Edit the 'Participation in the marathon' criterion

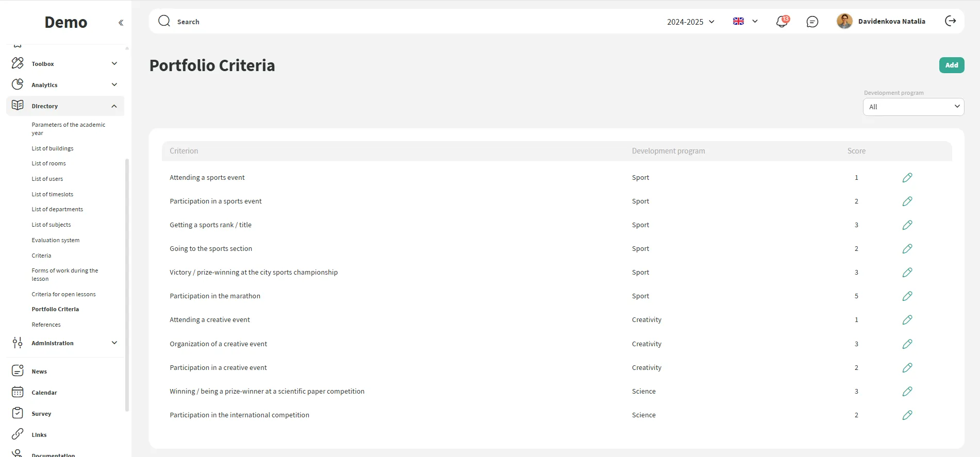pos(907,296)
